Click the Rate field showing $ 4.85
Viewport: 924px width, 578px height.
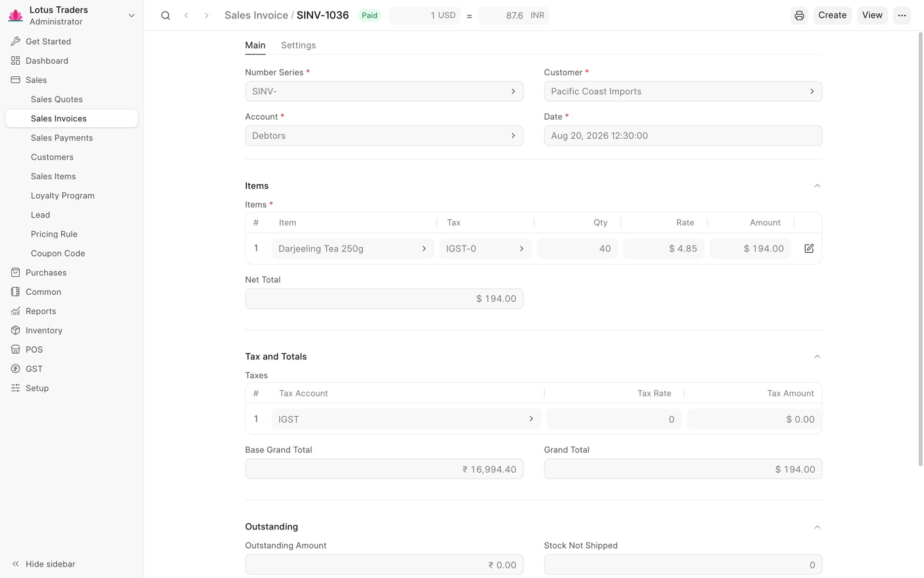pyautogui.click(x=664, y=249)
